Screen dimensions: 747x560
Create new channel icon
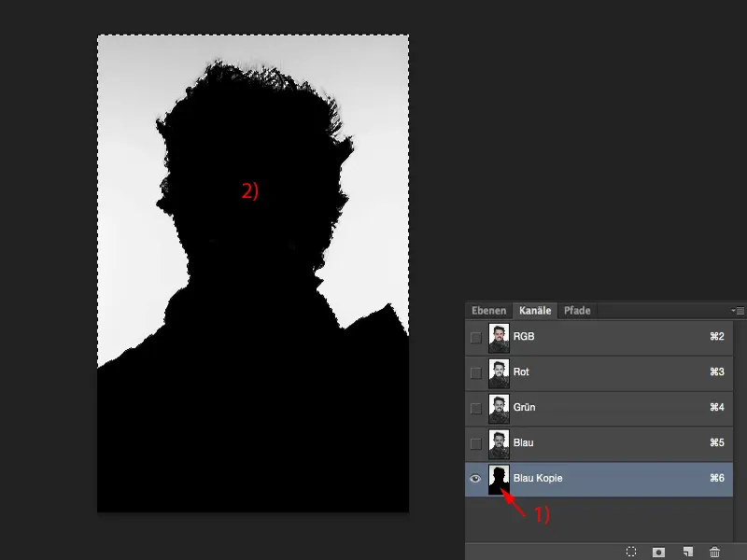(x=687, y=552)
